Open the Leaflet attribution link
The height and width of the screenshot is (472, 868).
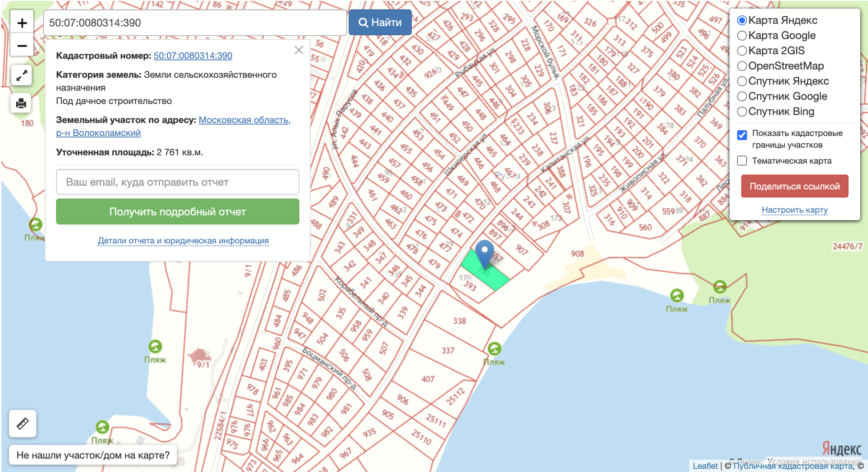tap(705, 466)
